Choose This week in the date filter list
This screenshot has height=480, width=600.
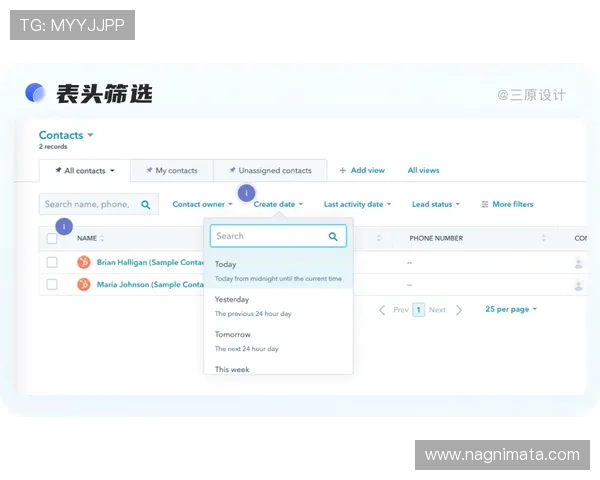click(278, 369)
